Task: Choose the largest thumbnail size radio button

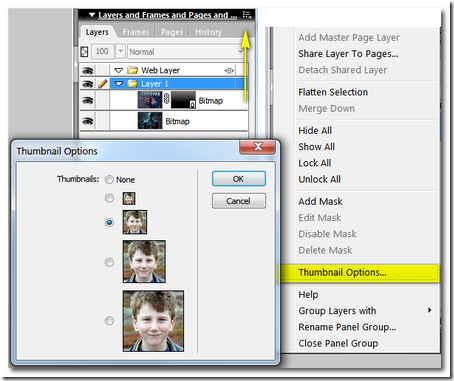Action: click(109, 321)
